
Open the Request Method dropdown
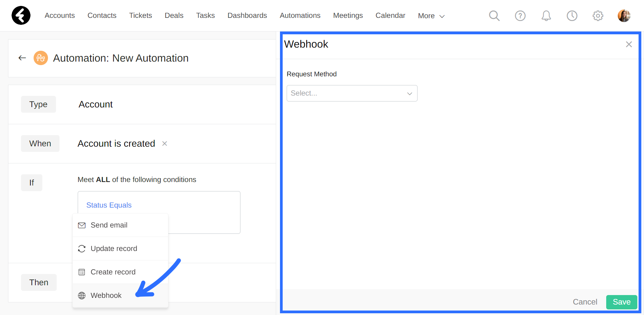tap(352, 93)
